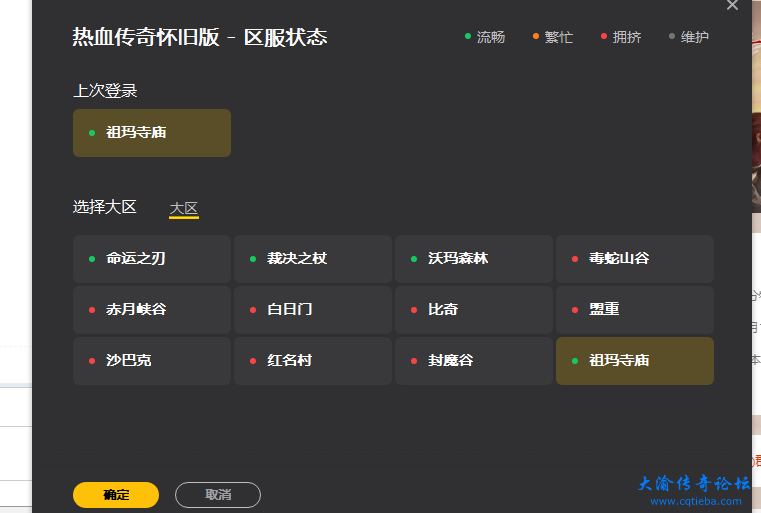761x513 pixels.
Task: Pick the 盟重 server
Action: (x=635, y=310)
